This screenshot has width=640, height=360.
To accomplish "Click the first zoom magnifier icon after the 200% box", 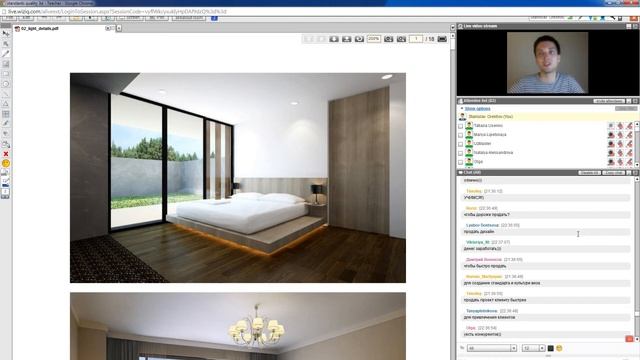I will pos(389,39).
